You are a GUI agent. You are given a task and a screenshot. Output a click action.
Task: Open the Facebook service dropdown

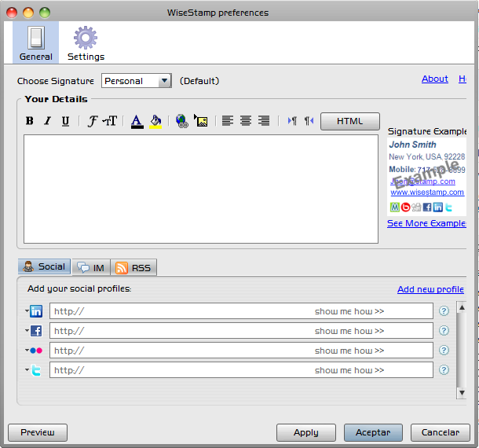[x=34, y=331]
